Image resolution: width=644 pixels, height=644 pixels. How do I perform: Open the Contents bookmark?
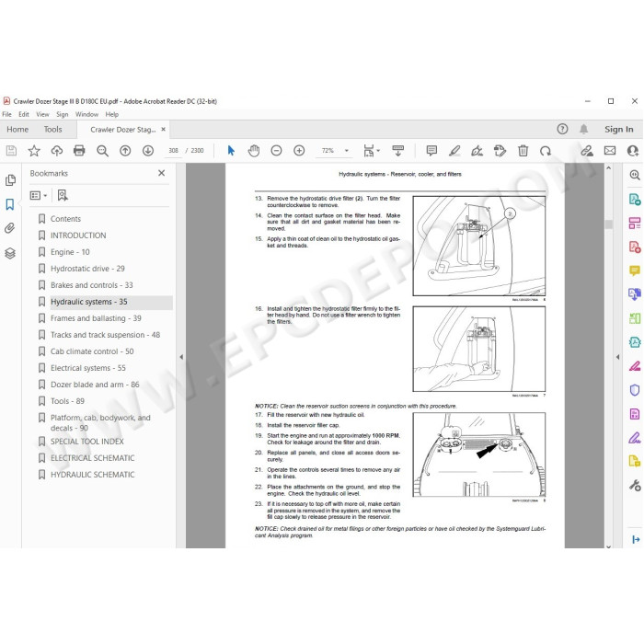pos(65,219)
